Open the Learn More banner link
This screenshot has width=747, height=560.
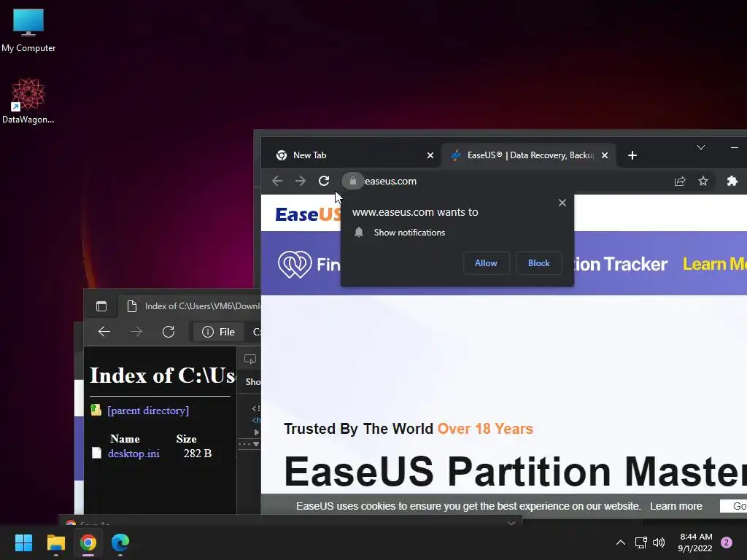point(715,264)
